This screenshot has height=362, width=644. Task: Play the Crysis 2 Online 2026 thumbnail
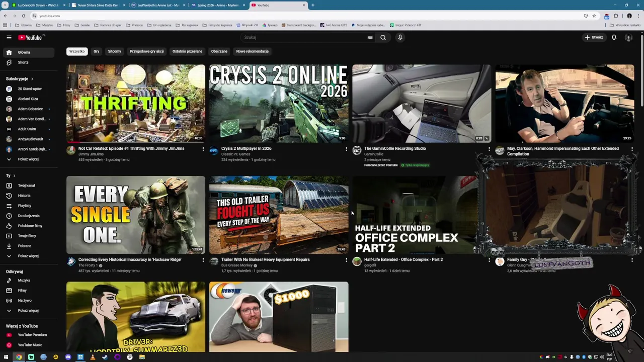pos(279,104)
